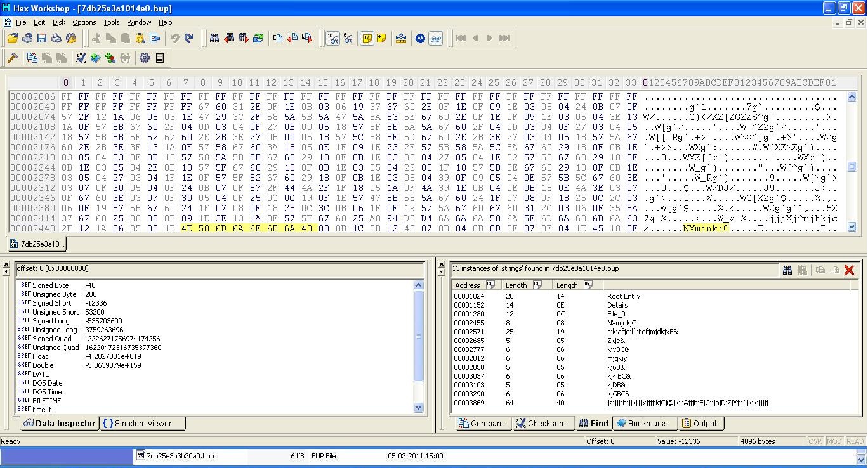Select the 'File_0' find result row

point(655,314)
